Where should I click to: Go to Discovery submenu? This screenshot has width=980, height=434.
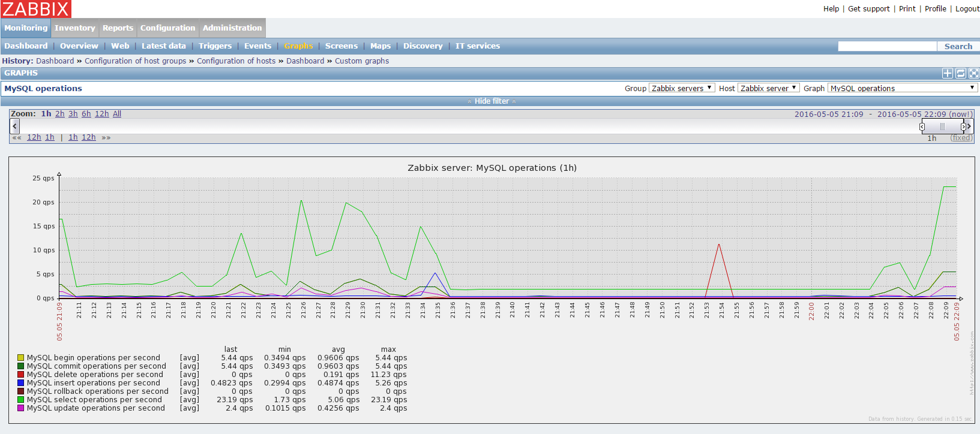(423, 46)
